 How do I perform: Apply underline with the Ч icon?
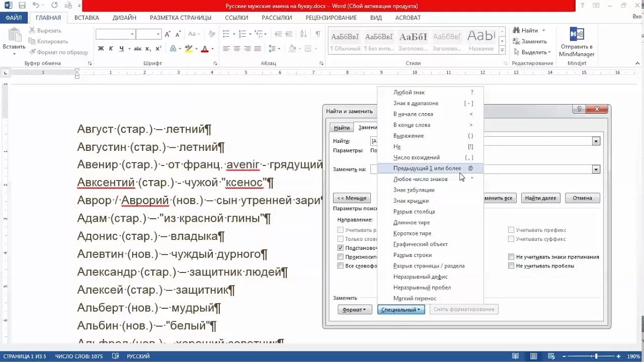[x=122, y=49]
